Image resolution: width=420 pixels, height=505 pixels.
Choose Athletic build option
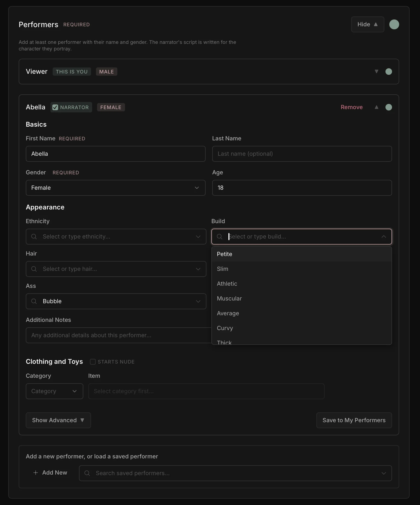302,284
